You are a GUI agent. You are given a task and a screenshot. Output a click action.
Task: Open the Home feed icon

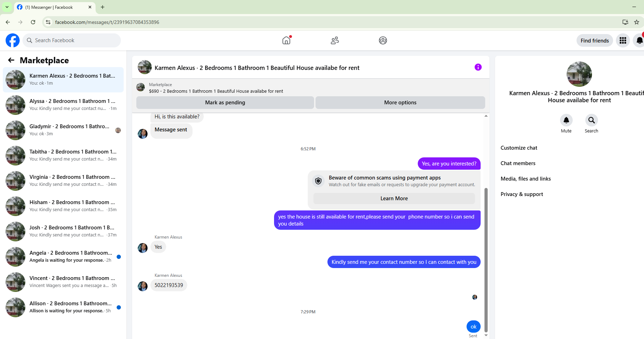pyautogui.click(x=287, y=40)
